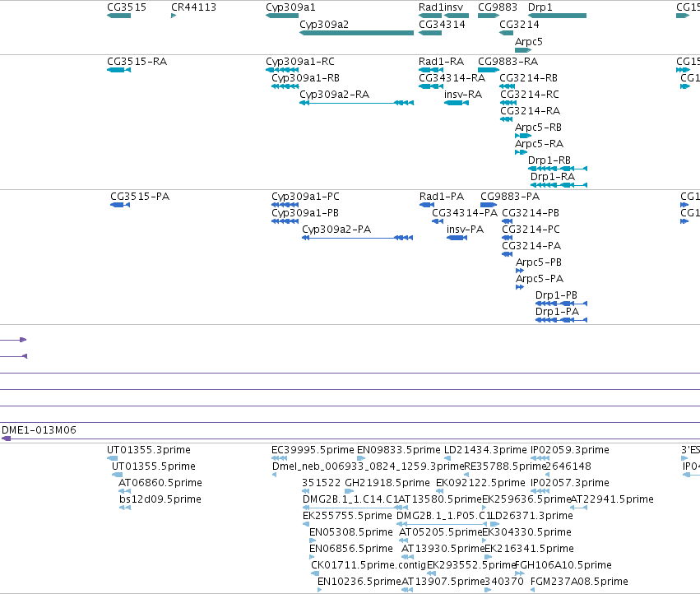Select the CG3214-PC protein label

click(x=531, y=229)
